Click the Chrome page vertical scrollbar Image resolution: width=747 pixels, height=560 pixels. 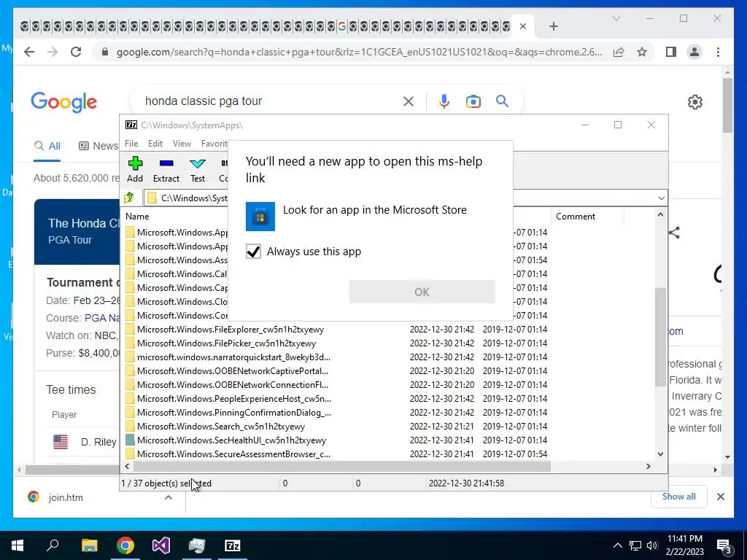point(727,105)
